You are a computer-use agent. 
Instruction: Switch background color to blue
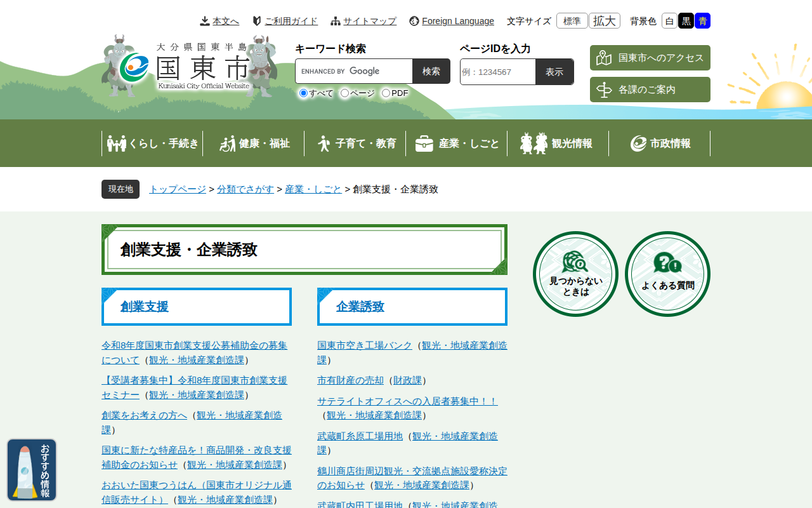[x=702, y=21]
